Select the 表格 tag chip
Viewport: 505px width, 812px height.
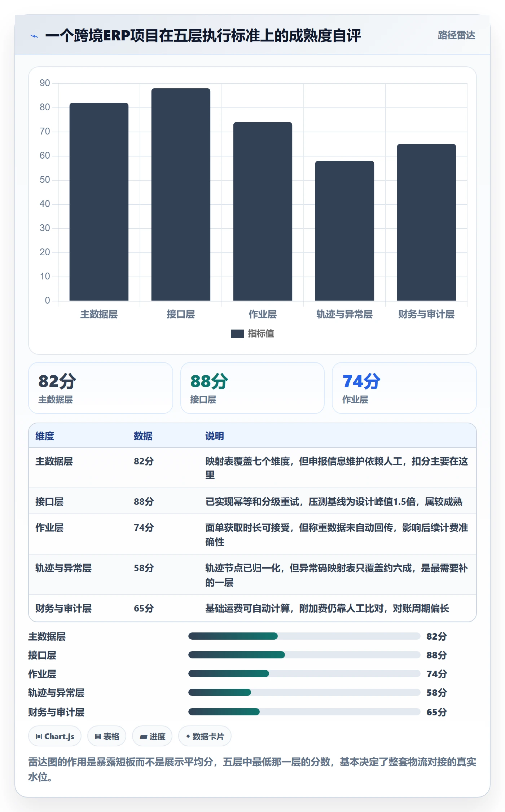coord(107,736)
